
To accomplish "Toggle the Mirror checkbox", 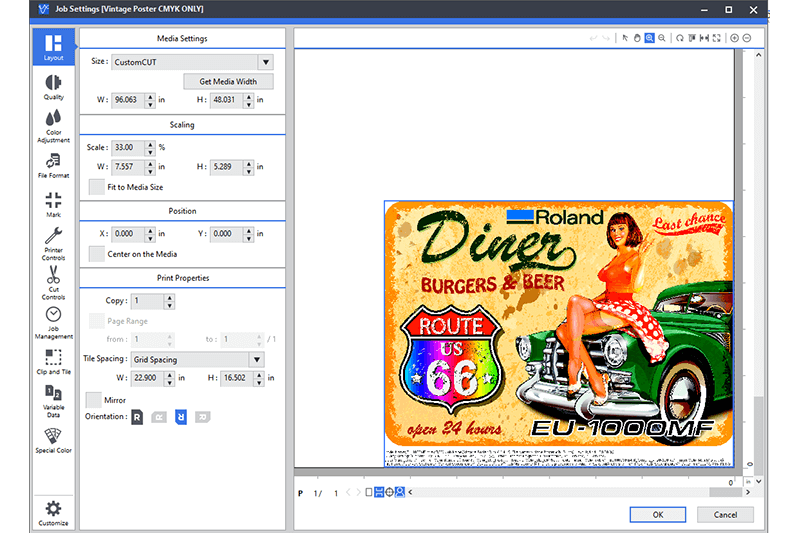I will click(93, 400).
